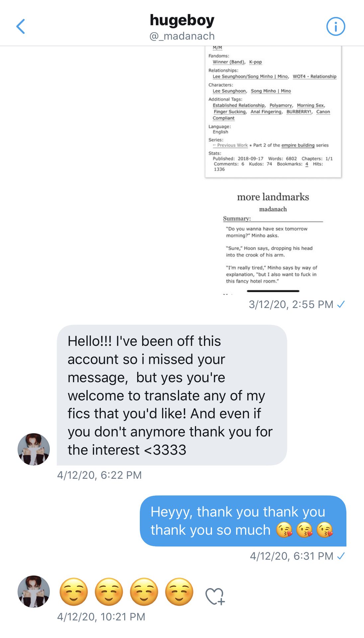Open the hugeboy profile title
Viewport: 364px width, 638px height.
point(182,20)
